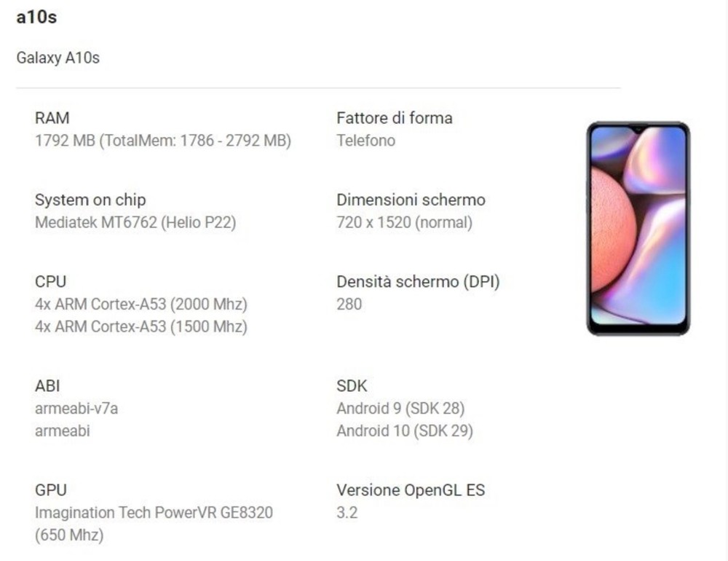728x561 pixels.
Task: Select the 280 DPI density value
Action: (349, 304)
